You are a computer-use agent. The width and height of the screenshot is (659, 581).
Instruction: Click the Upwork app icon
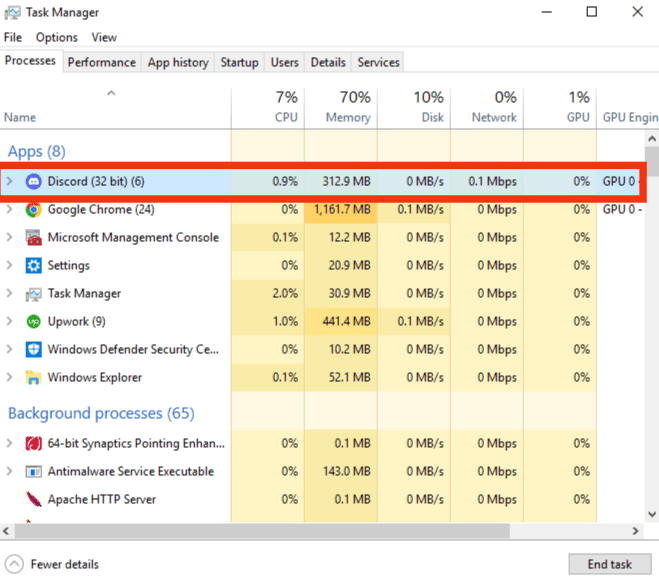34,322
